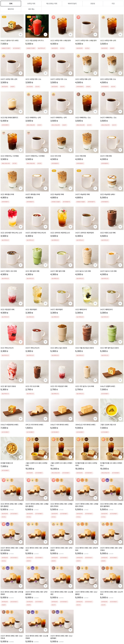Like the (ICE) 제주 말차 라떼 heart icon
Screen dimensions: 124x644
click(46, 265)
